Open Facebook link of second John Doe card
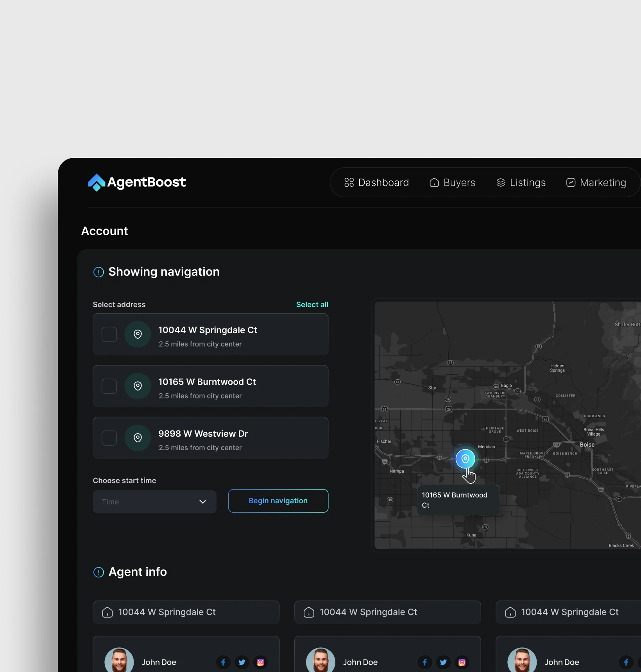641x672 pixels. 425,662
